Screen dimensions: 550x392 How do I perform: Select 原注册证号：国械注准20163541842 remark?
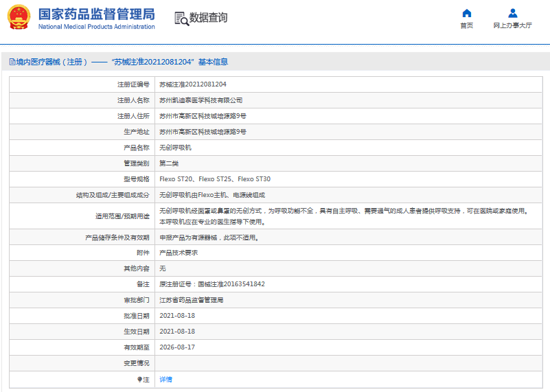pyautogui.click(x=212, y=284)
